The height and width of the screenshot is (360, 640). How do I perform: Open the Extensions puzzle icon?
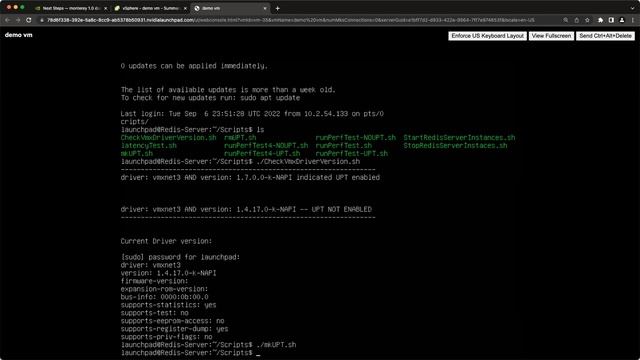point(600,20)
